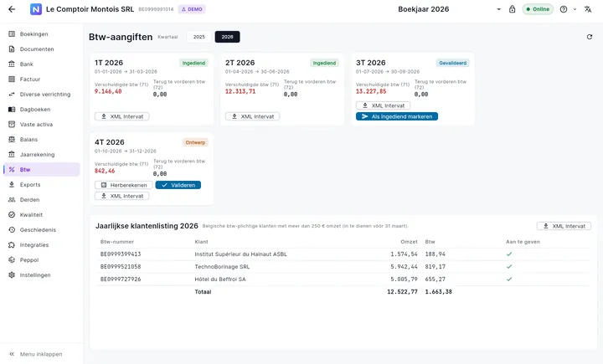Click Als ingediend markeren button
The image size is (603, 364).
[396, 116]
